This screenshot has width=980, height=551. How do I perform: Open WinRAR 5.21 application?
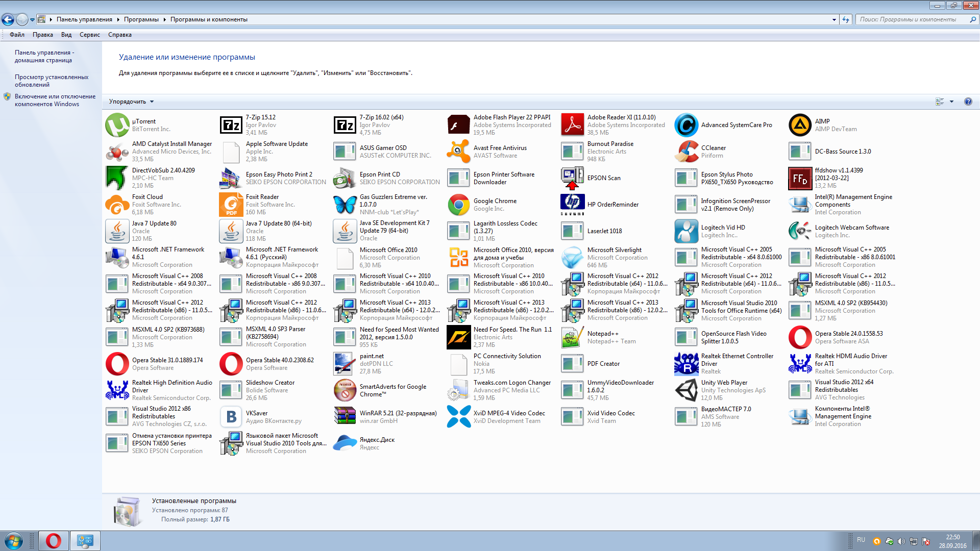pyautogui.click(x=391, y=416)
